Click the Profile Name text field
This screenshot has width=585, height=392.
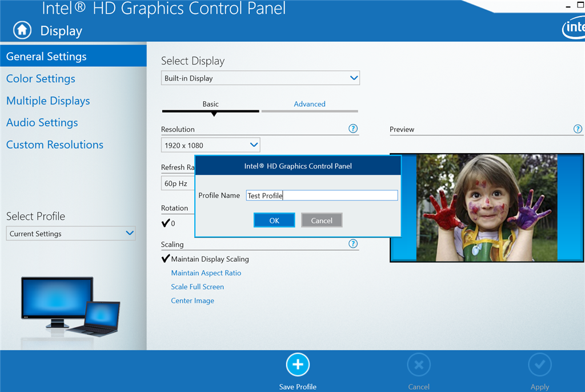coord(322,195)
